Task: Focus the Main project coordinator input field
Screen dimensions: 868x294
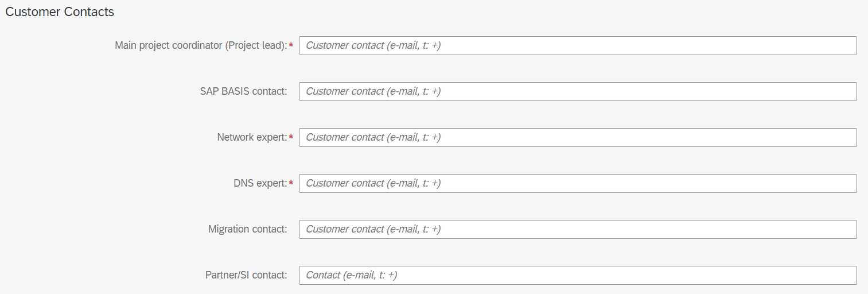Action: point(578,45)
